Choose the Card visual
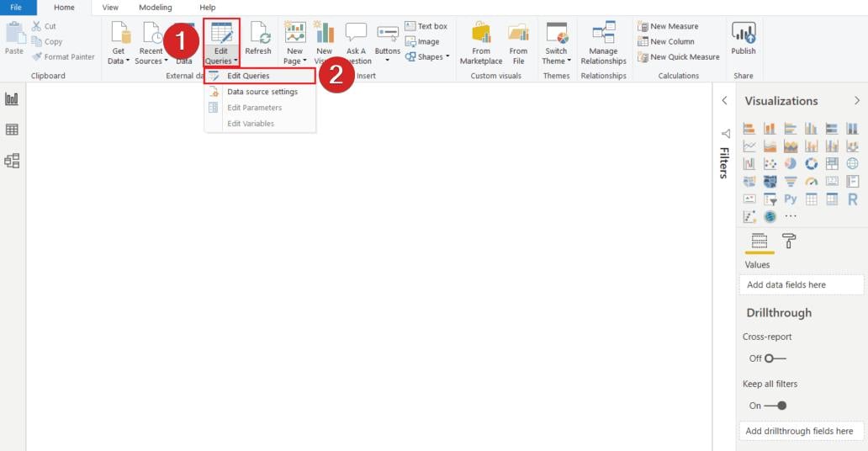 (x=832, y=181)
